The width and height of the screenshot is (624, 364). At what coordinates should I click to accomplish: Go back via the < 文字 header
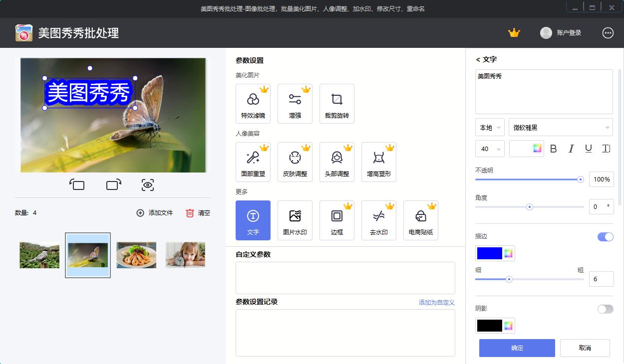click(x=486, y=59)
